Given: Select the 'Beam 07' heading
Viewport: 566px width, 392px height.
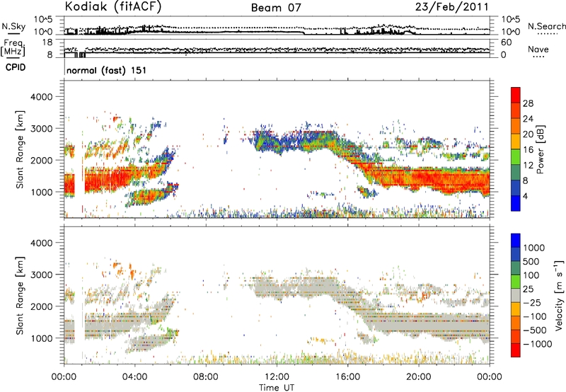Looking at the screenshot, I should [x=276, y=8].
